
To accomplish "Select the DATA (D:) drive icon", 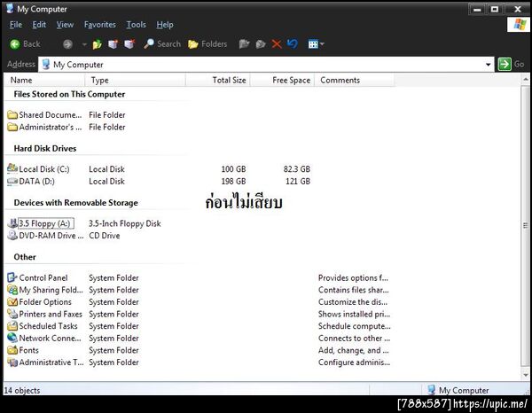I will pyautogui.click(x=12, y=182).
